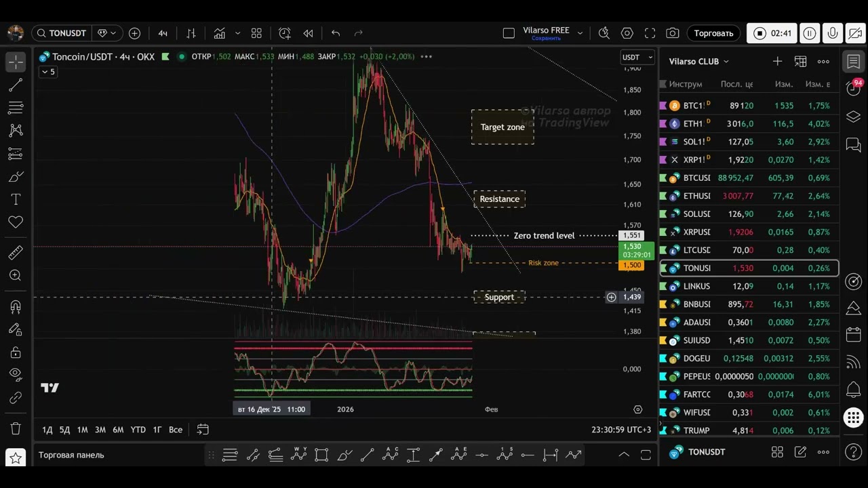
Task: Change the 4ч chart interval
Action: pos(163,33)
